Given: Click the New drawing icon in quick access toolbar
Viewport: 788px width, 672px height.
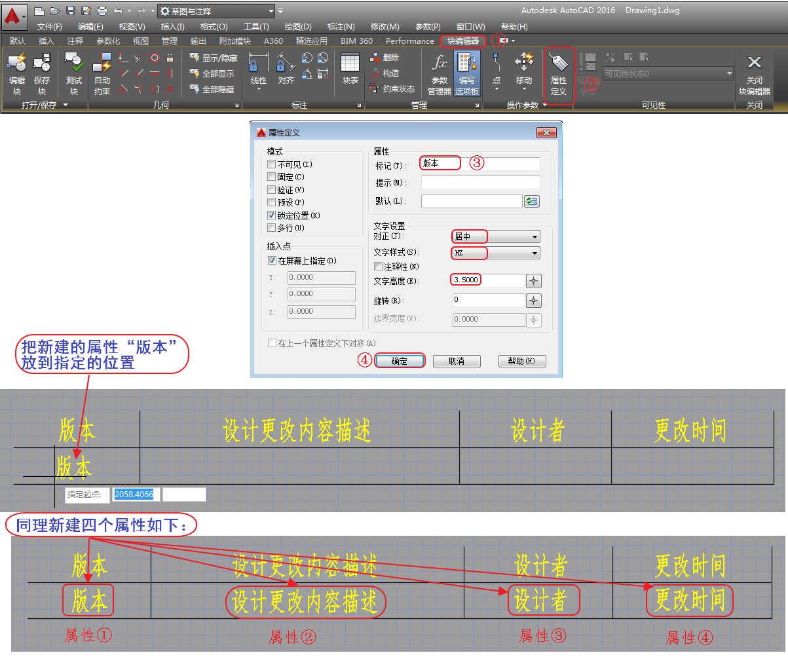Looking at the screenshot, I should pos(39,11).
